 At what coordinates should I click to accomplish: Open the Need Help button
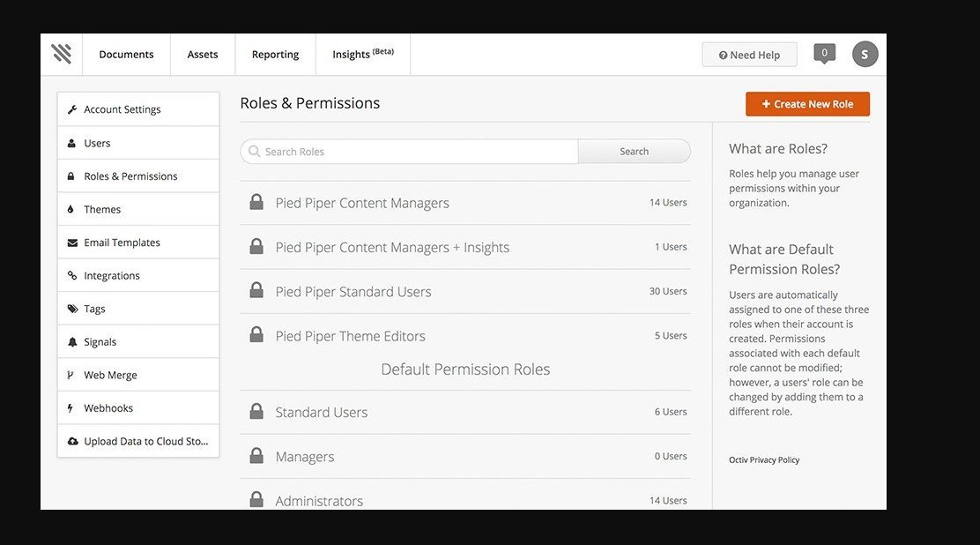[x=749, y=55]
